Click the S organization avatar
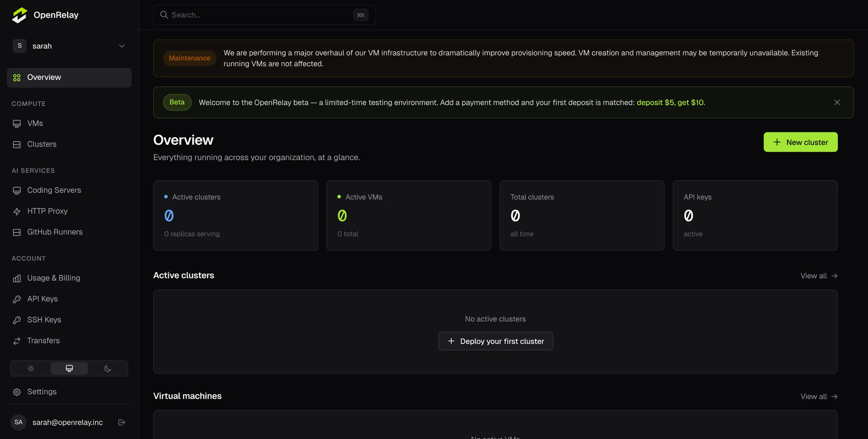The height and width of the screenshot is (439, 868). click(x=20, y=46)
